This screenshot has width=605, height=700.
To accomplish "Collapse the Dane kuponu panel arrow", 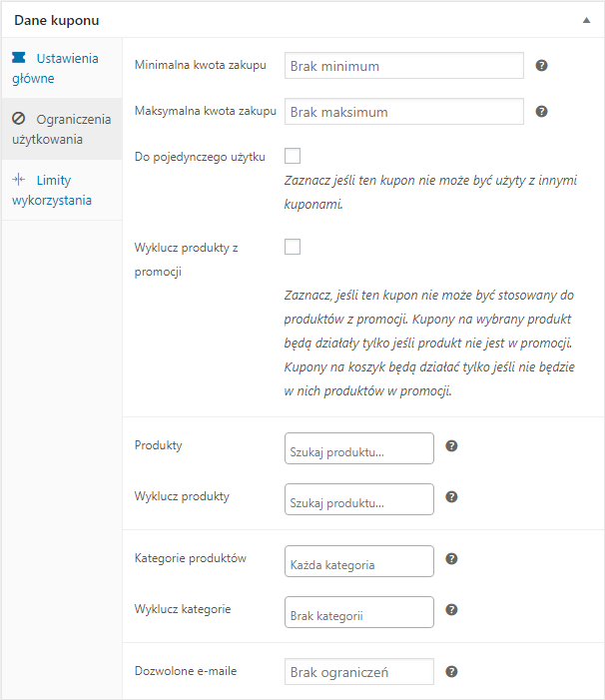I will (585, 20).
